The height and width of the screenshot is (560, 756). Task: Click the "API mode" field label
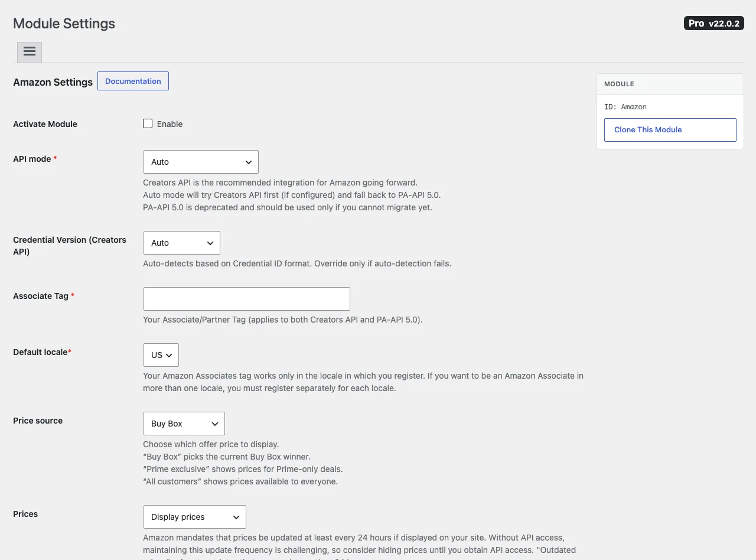[35, 159]
